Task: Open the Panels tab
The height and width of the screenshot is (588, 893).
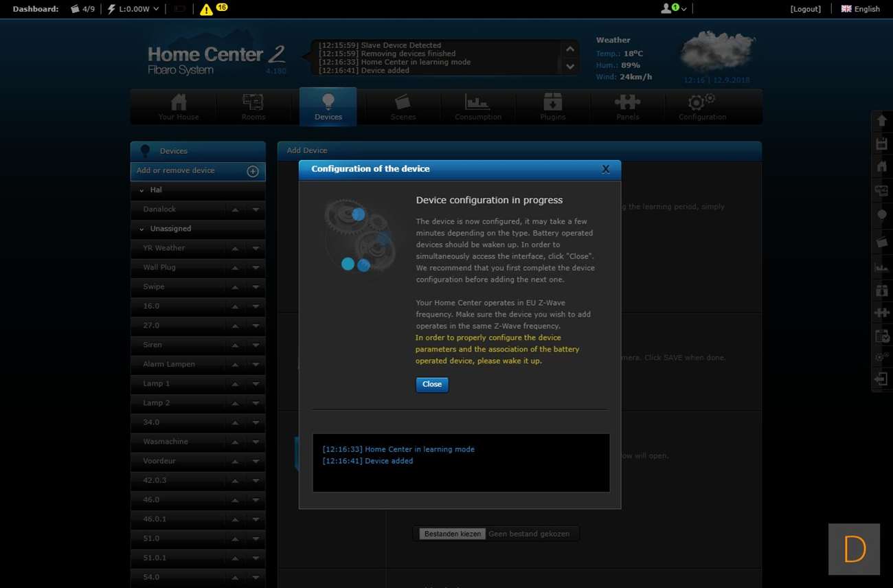Action: 628,107
